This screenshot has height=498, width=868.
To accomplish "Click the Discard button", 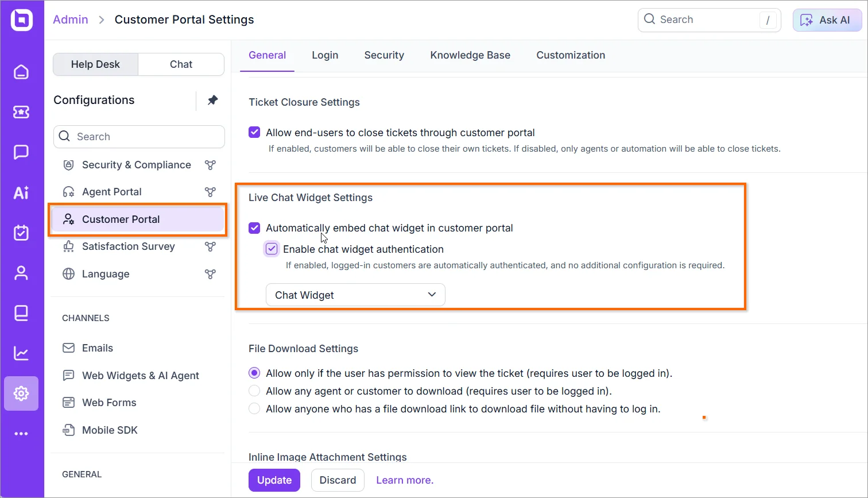I will click(338, 480).
